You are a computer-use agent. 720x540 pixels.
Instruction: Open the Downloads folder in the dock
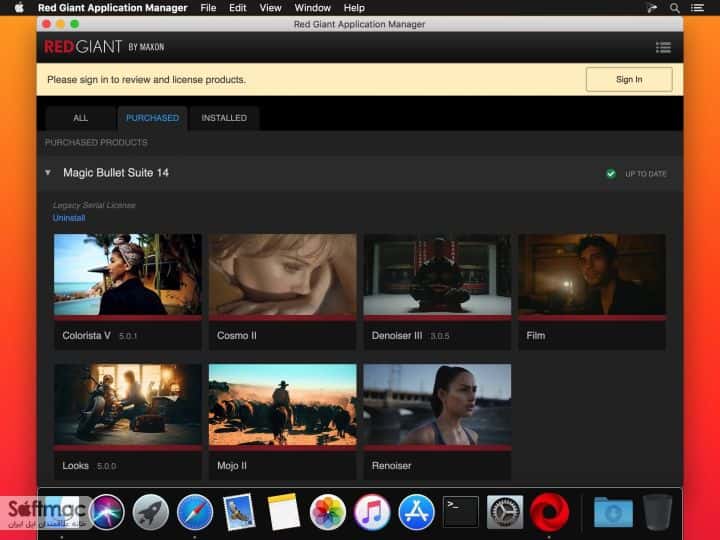pyautogui.click(x=613, y=512)
